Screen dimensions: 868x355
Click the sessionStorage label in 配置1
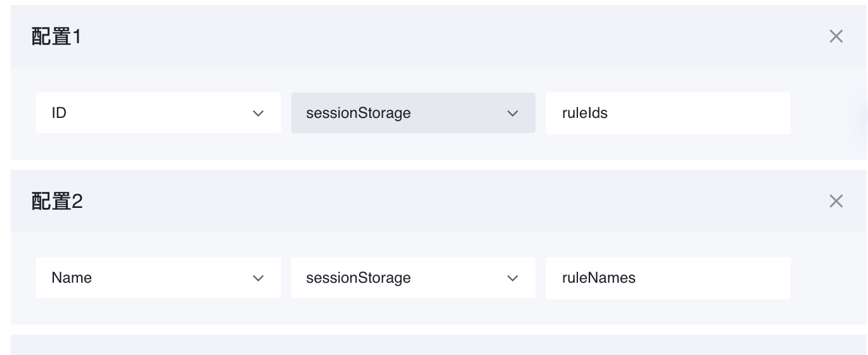[x=358, y=113]
